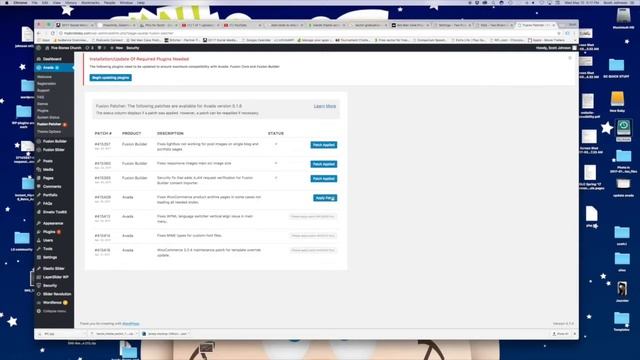Click Patch Applied for security fix row
Viewport: 640px width, 360px height.
[324, 179]
